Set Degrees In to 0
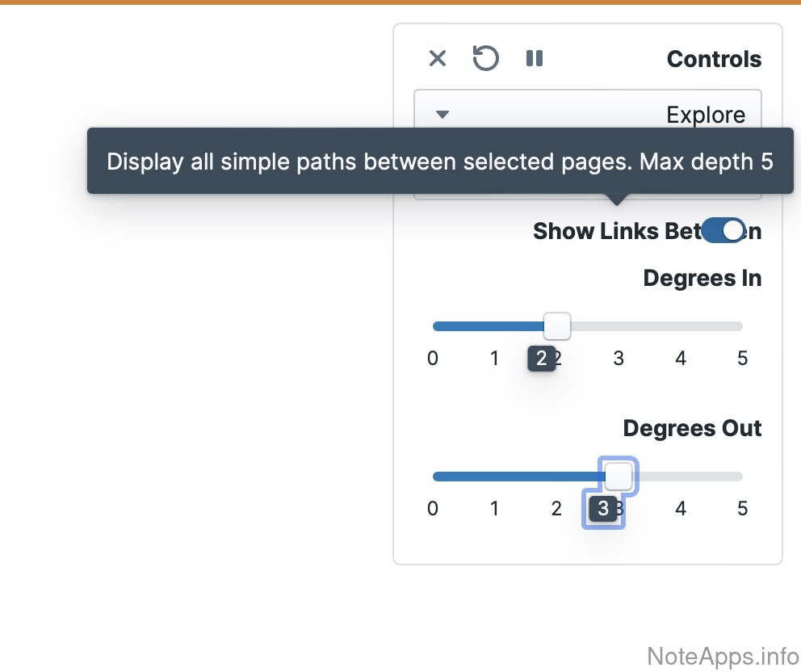 (434, 326)
